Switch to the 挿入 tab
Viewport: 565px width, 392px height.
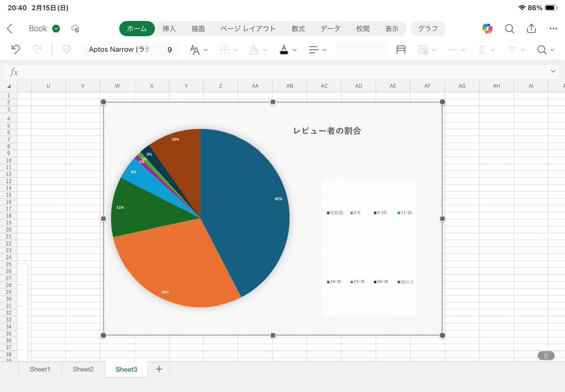169,29
